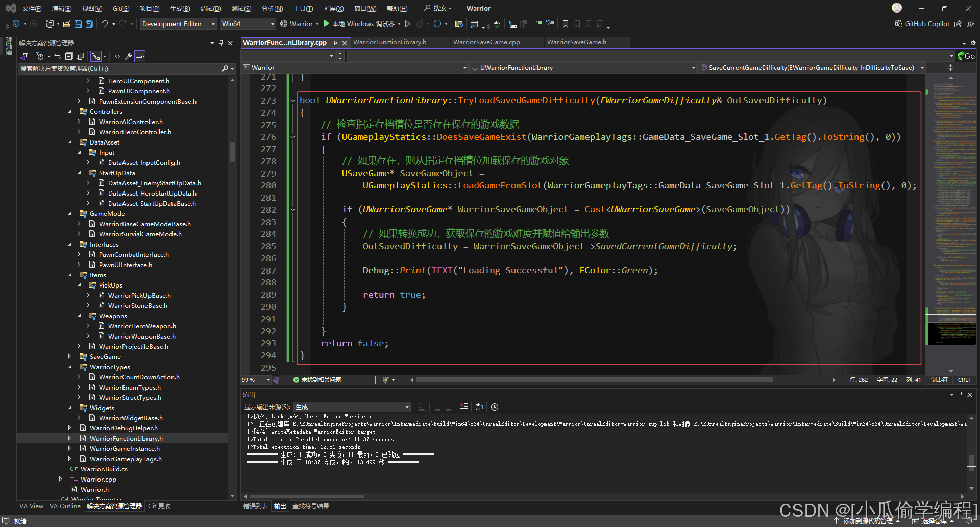Click the solution explorer properties wrench icon
This screenshot has height=527, width=980.
(x=129, y=56)
